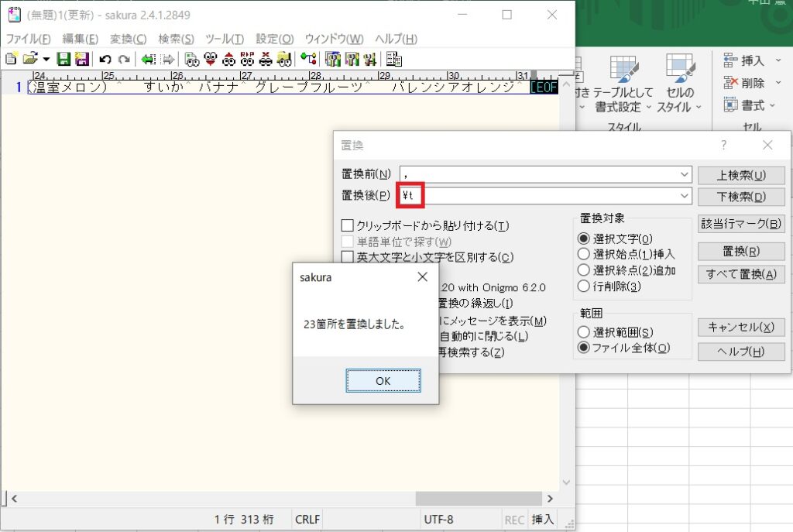Click the purple Save As floppy icon
This screenshot has width=793, height=532.
pyautogui.click(x=81, y=59)
